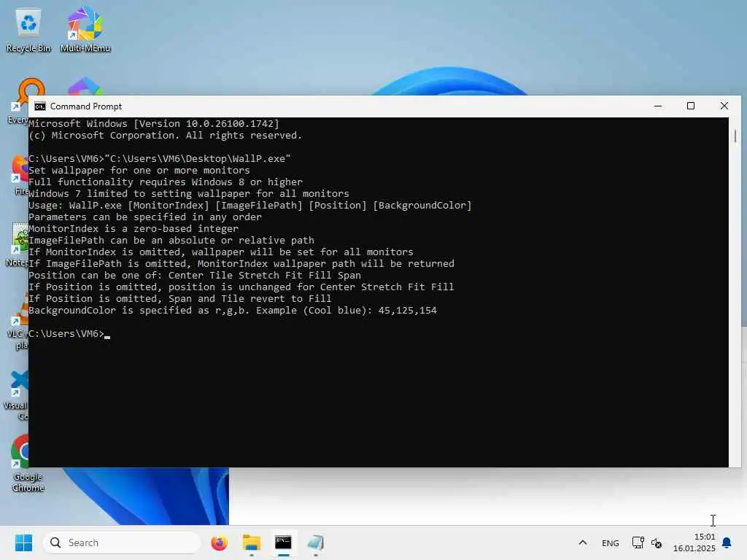Show hidden system tray icons
This screenshot has height=560, width=747.
(583, 542)
